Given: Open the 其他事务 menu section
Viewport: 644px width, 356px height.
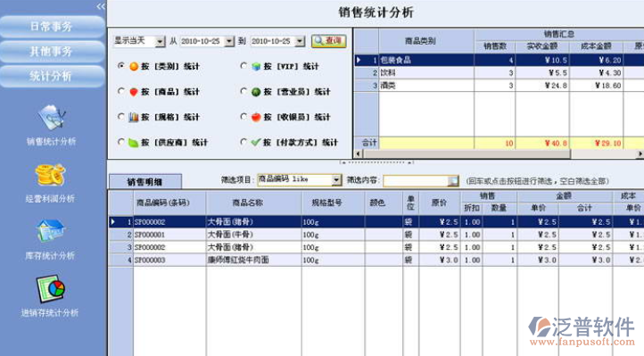Looking at the screenshot, I should coord(52,52).
